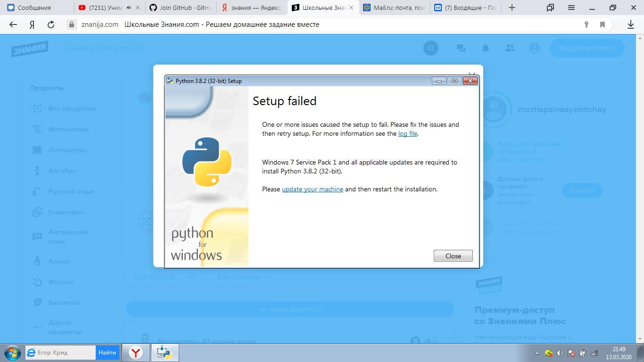Click the 'Найти' taskbar search button
Screen dimensions: 644x362
pos(107,353)
